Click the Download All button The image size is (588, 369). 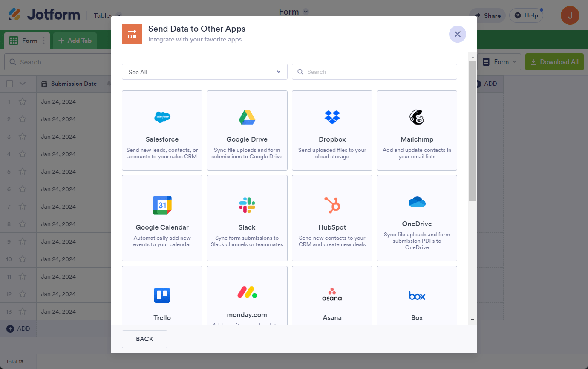pyautogui.click(x=554, y=62)
